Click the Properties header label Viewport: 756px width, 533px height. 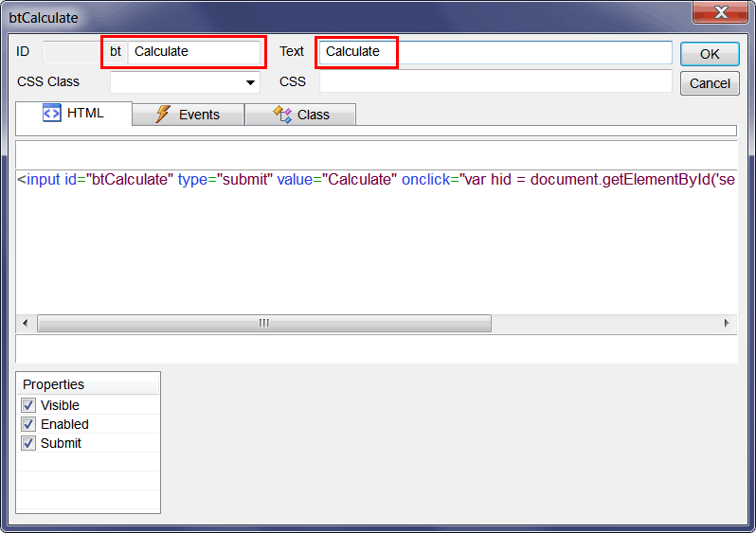pos(53,384)
